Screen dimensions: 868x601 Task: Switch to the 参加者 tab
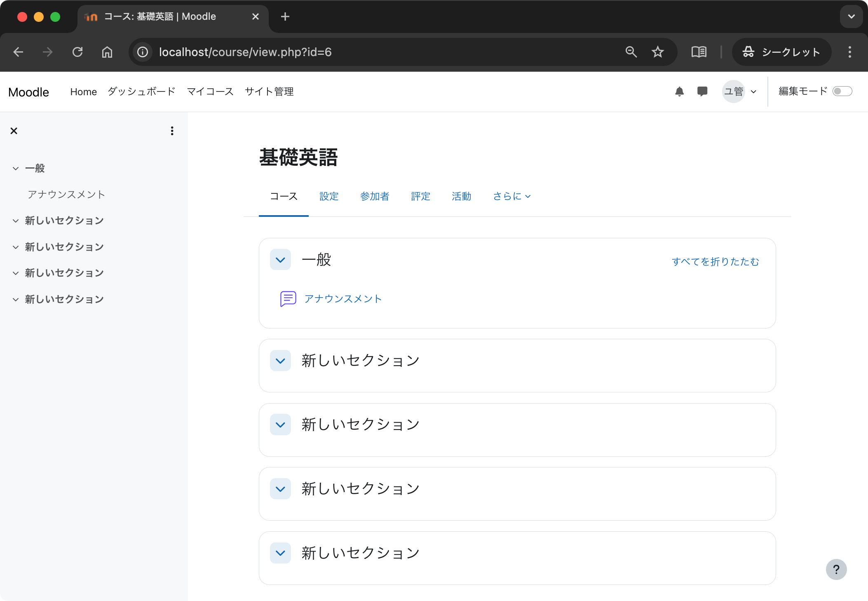pos(374,197)
